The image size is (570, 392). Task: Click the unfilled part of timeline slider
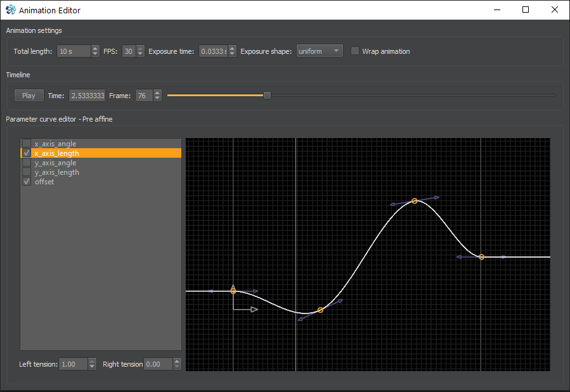pyautogui.click(x=413, y=95)
